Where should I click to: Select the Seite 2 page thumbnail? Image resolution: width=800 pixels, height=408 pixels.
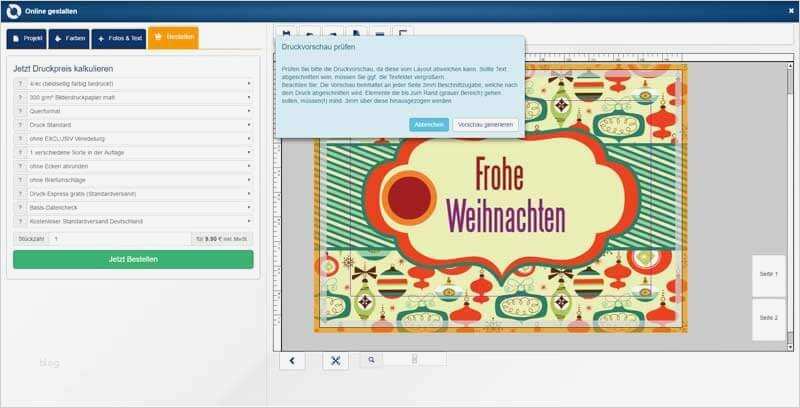pyautogui.click(x=768, y=319)
